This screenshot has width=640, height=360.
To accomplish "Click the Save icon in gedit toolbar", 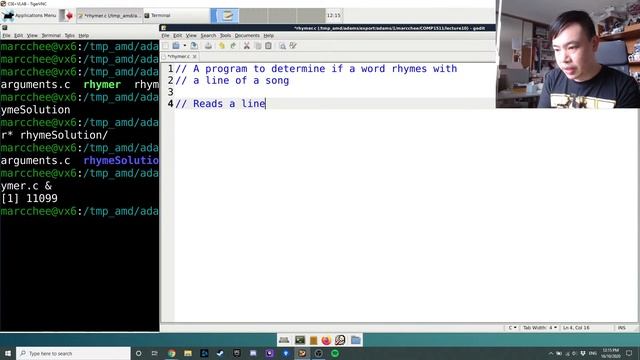I will coord(194,46).
